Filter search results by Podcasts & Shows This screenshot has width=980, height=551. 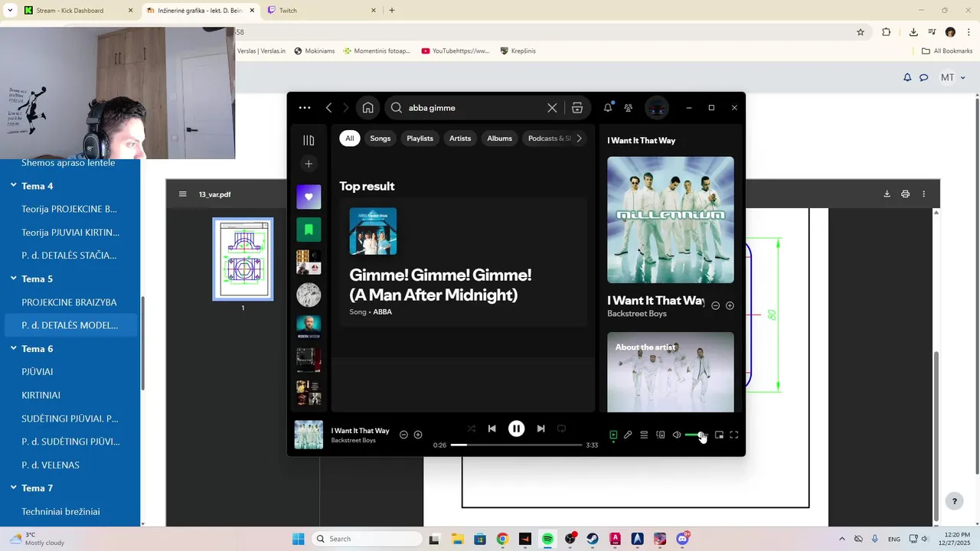548,139
